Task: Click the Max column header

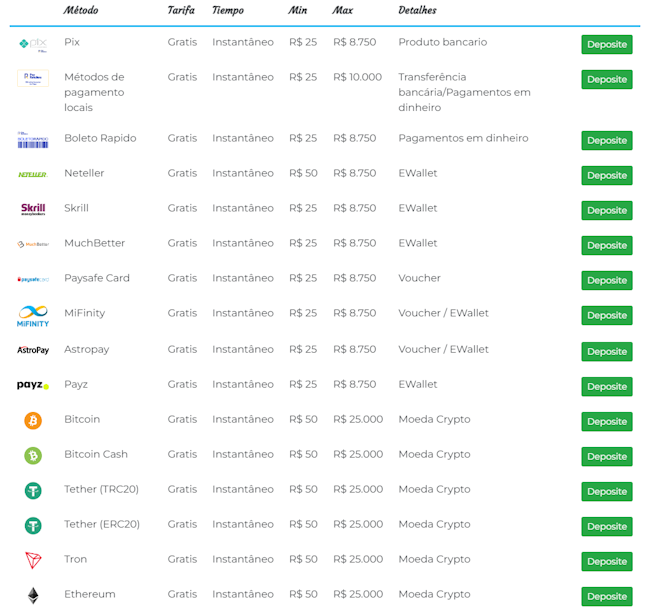Action: (x=342, y=10)
